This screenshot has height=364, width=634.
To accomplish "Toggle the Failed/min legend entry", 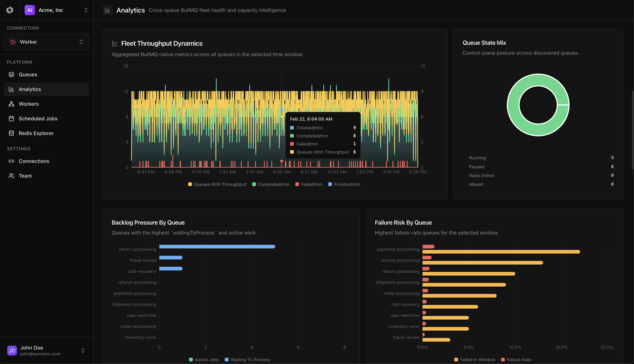I will click(x=309, y=184).
